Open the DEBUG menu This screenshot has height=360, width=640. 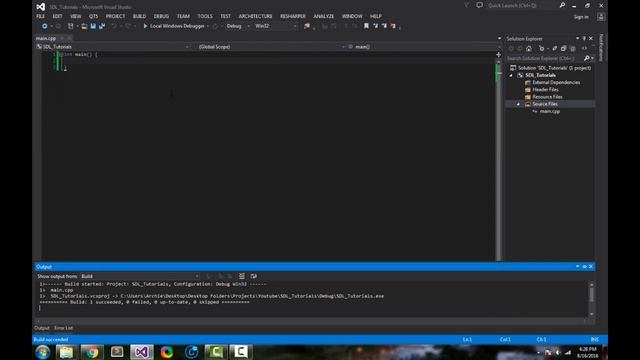click(161, 16)
